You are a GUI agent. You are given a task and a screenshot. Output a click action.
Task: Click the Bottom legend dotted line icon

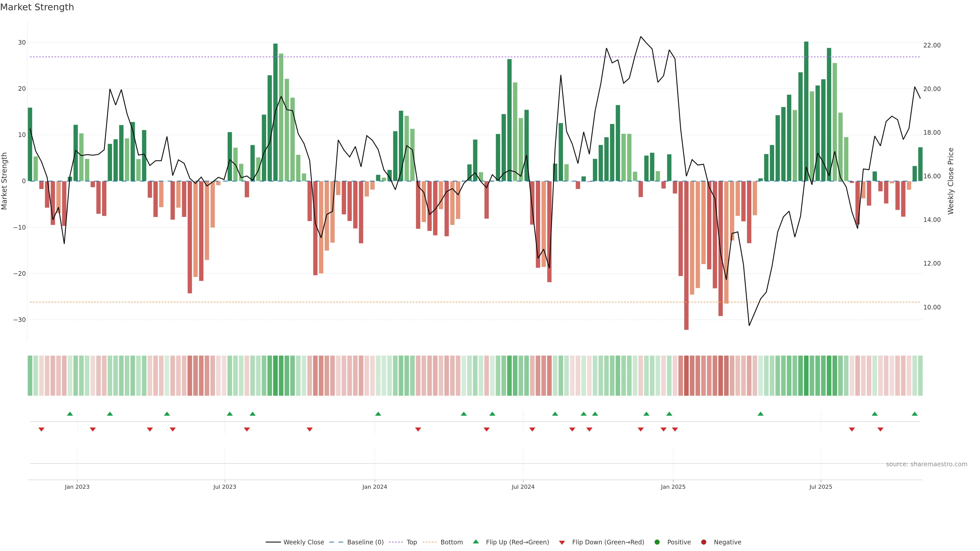point(430,542)
